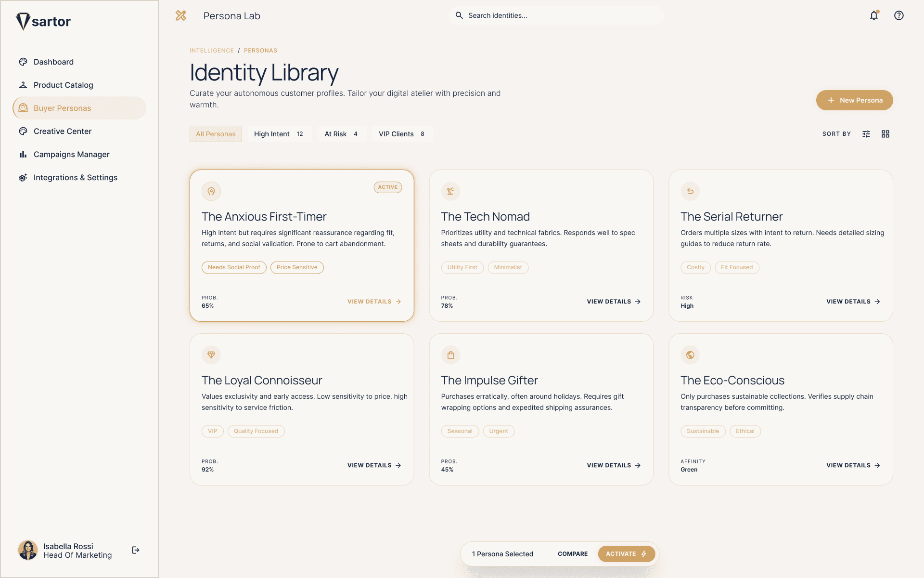Click the globe icon on The Eco-Conscious card
This screenshot has height=578, width=924.
[x=690, y=355]
